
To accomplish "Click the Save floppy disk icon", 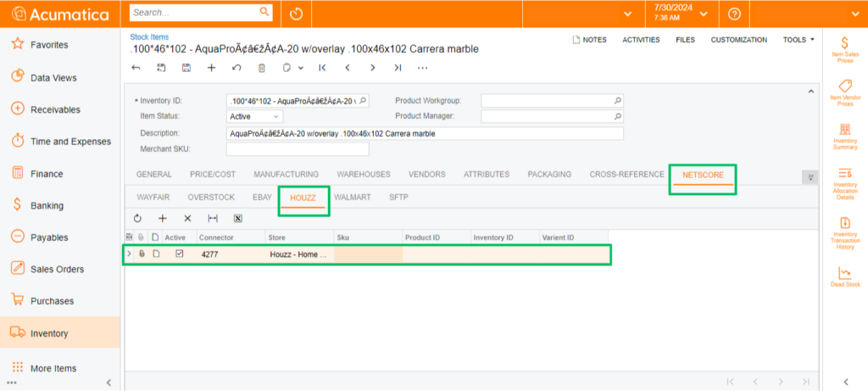I will pyautogui.click(x=186, y=68).
